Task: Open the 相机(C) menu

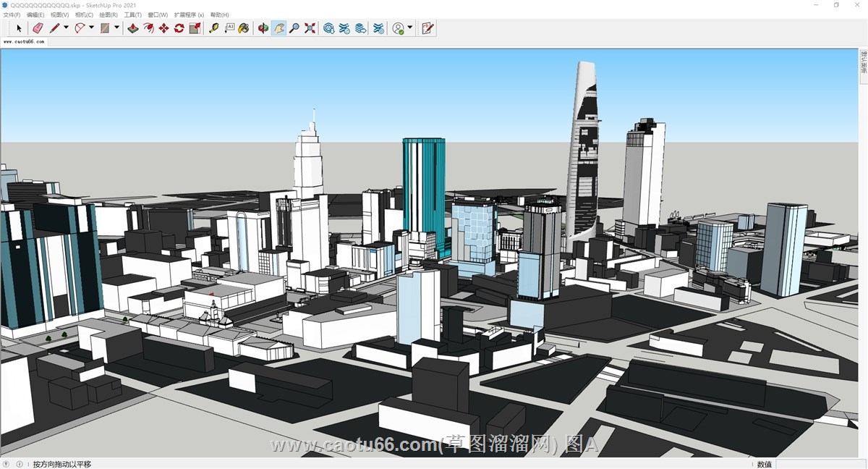Action: (x=84, y=14)
